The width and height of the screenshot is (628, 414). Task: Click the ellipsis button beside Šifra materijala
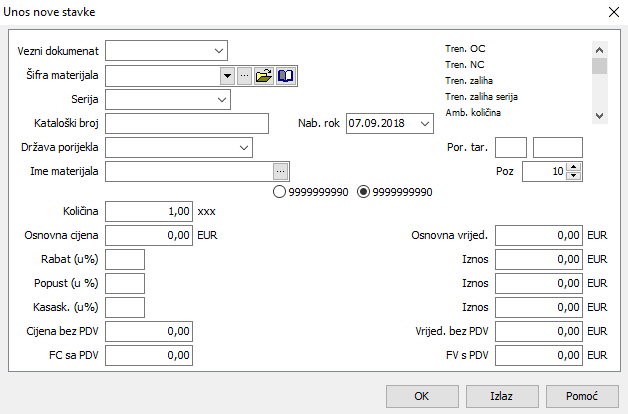pyautogui.click(x=243, y=75)
